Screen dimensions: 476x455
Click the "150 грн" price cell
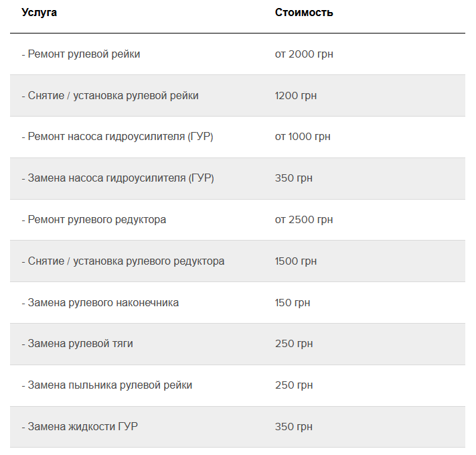point(293,303)
